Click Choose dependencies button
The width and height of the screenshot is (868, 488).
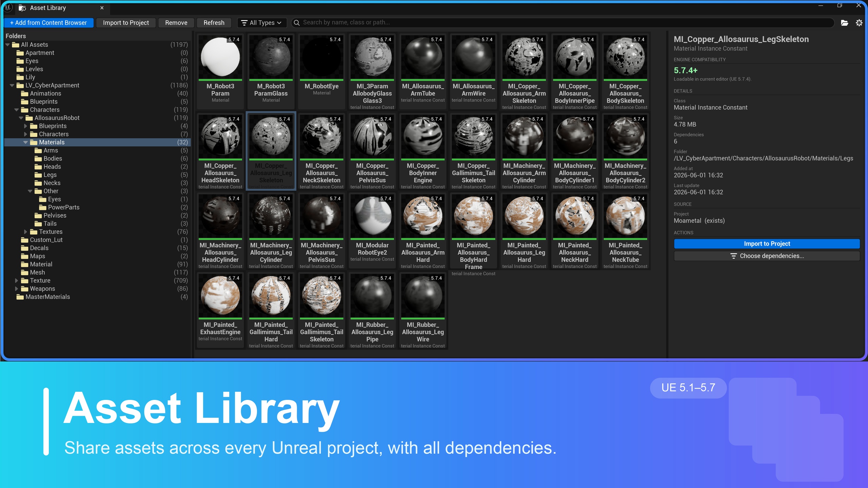point(767,256)
